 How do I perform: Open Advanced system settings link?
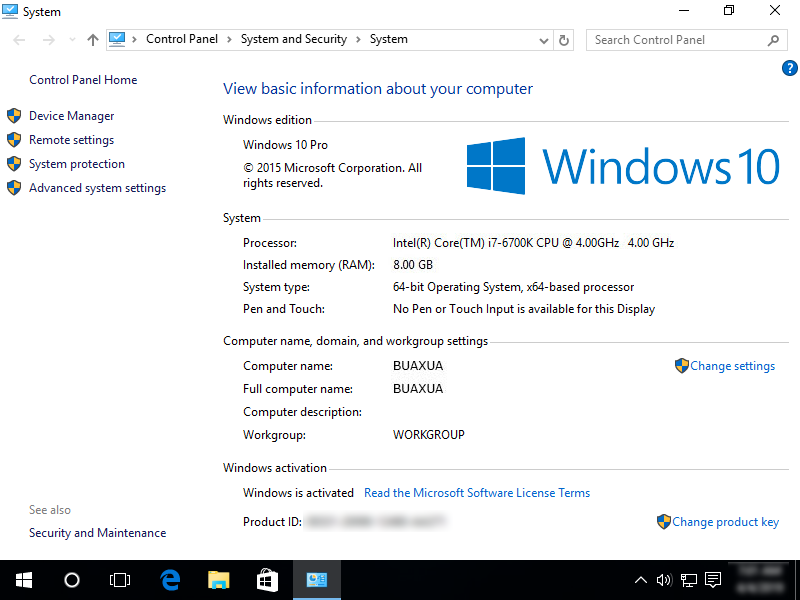tap(97, 188)
